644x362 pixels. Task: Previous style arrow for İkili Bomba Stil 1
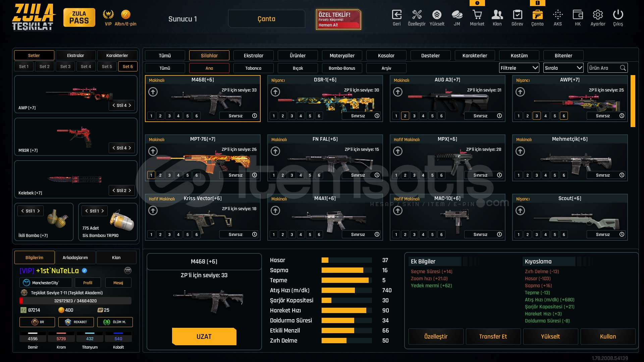coord(22,211)
